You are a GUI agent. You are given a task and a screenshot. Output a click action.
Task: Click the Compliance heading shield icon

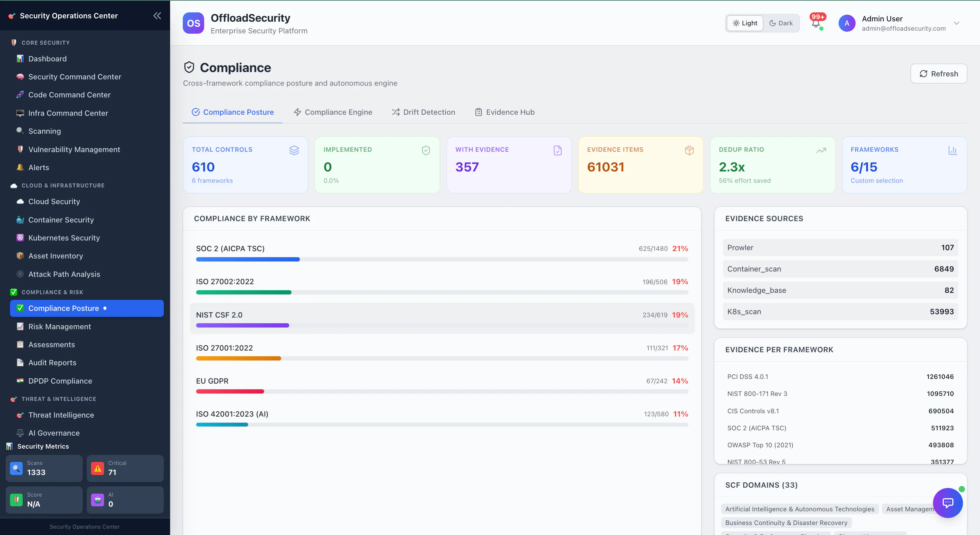coord(189,67)
